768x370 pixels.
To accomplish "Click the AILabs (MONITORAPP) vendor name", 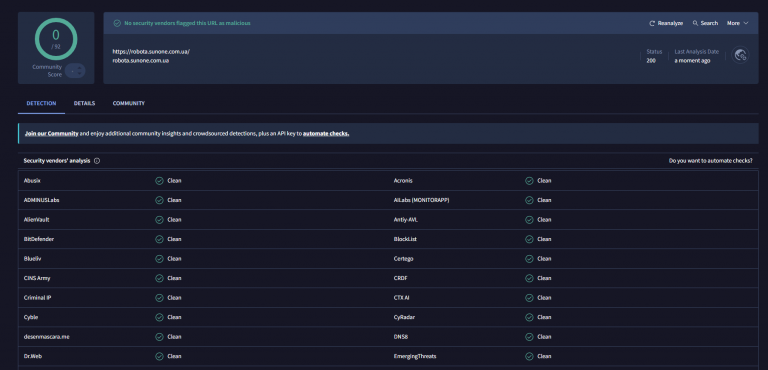I will (421, 200).
